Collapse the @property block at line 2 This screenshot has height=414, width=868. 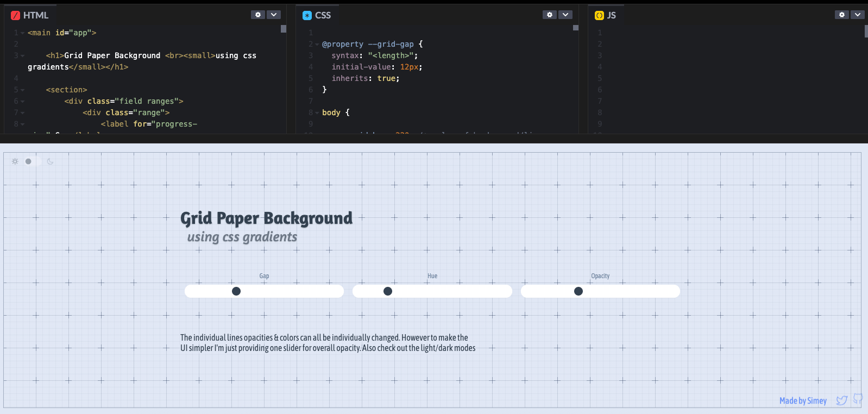point(317,45)
